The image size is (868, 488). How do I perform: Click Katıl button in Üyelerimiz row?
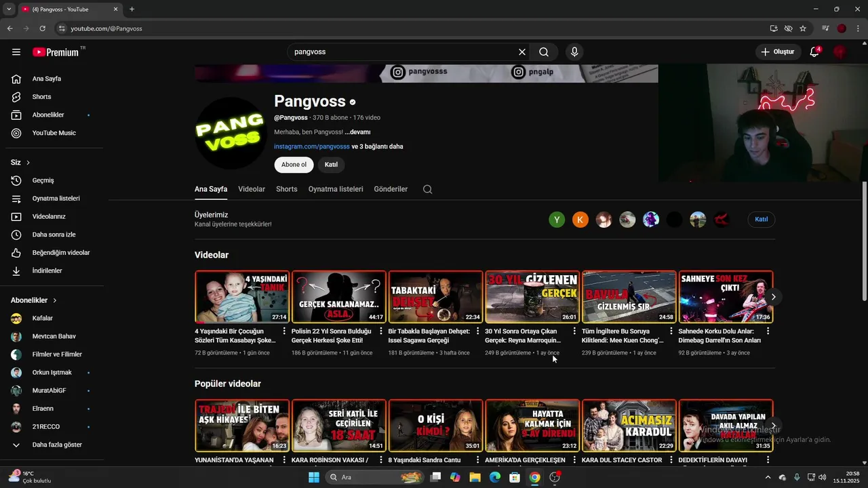(x=761, y=220)
